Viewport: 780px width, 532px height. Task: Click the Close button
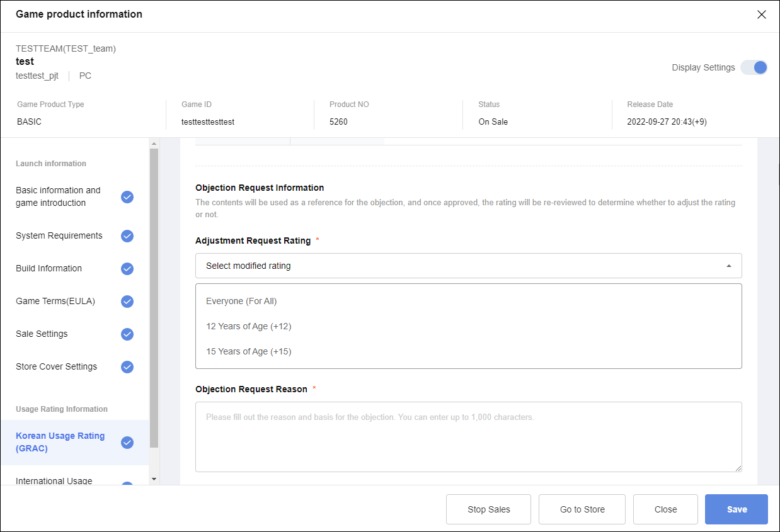click(x=665, y=509)
